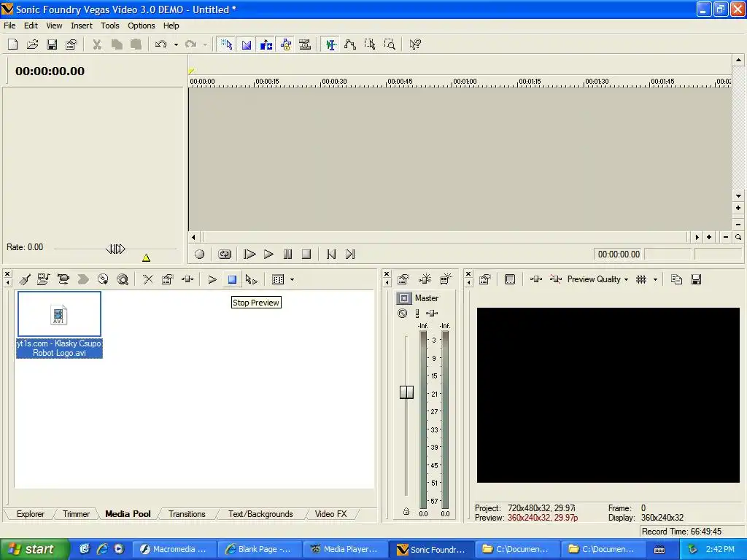Click the timeline Record button

[x=200, y=254]
